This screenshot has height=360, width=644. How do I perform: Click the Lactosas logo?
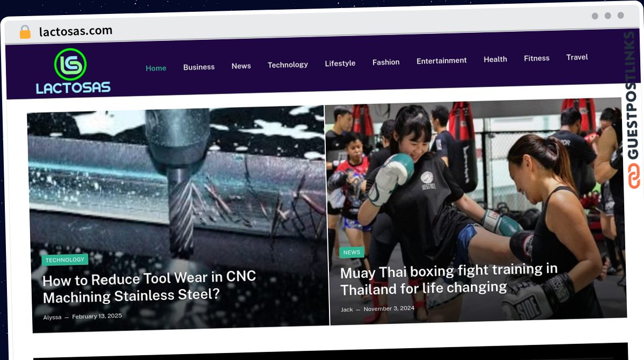pos(72,71)
